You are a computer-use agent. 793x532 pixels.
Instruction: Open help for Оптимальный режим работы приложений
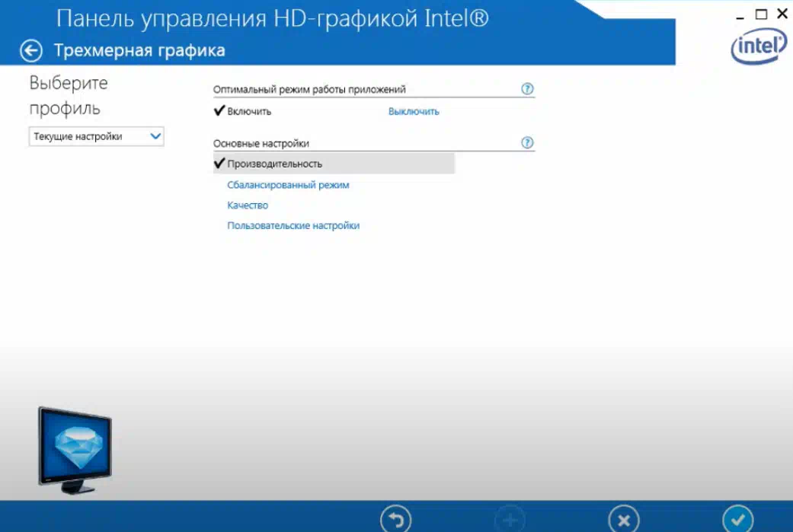[x=527, y=89]
